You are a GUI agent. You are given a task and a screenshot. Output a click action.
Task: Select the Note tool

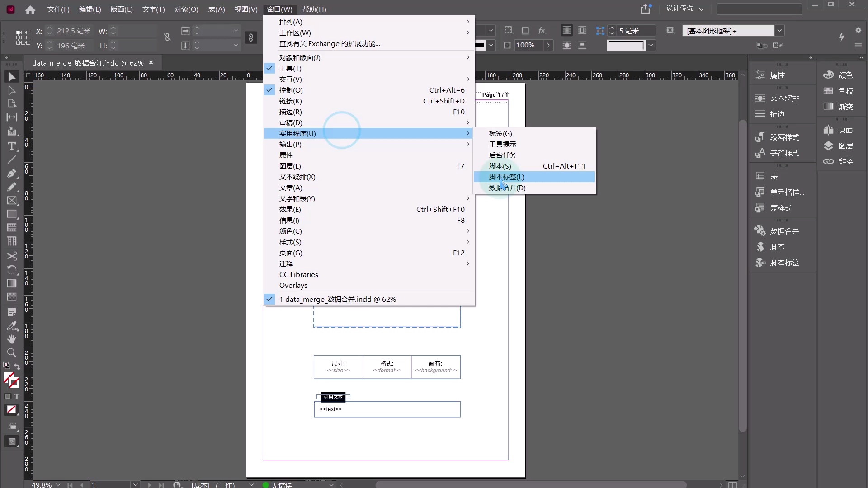click(x=12, y=312)
